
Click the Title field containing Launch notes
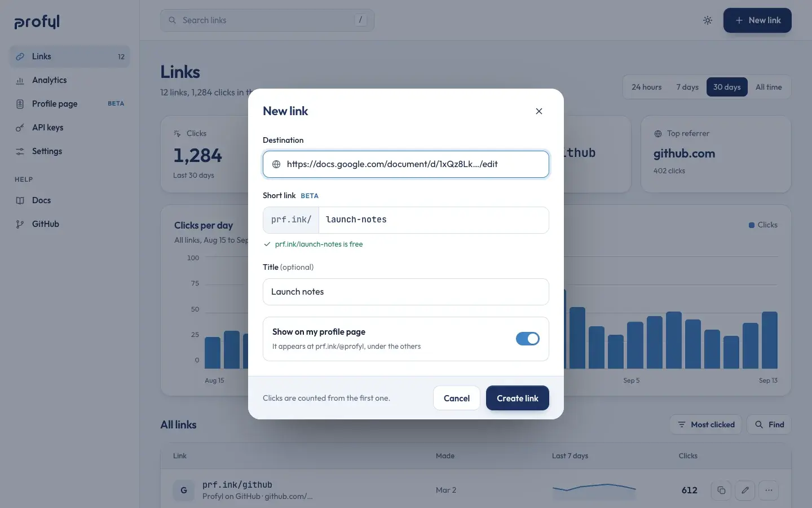point(406,292)
